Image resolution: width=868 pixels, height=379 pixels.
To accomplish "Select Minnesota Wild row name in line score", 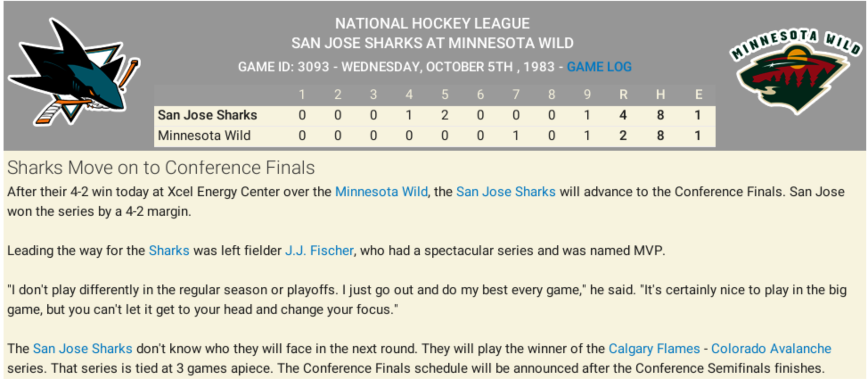I will tap(204, 136).
